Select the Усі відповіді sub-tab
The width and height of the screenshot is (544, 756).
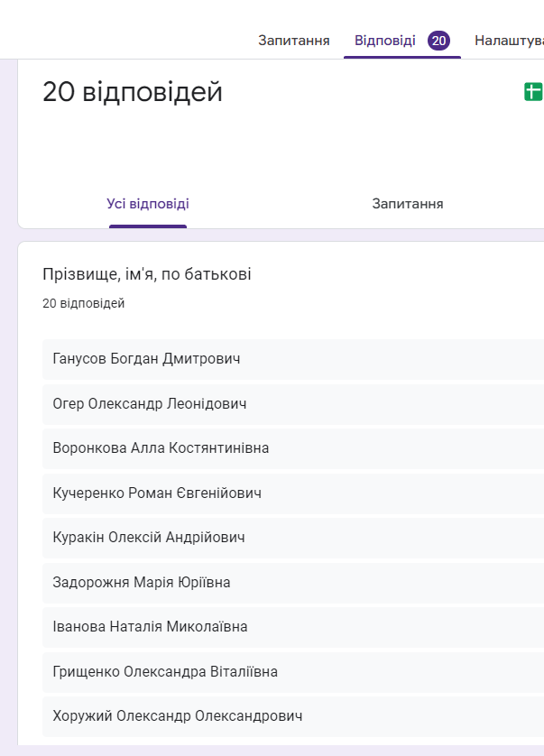(148, 204)
